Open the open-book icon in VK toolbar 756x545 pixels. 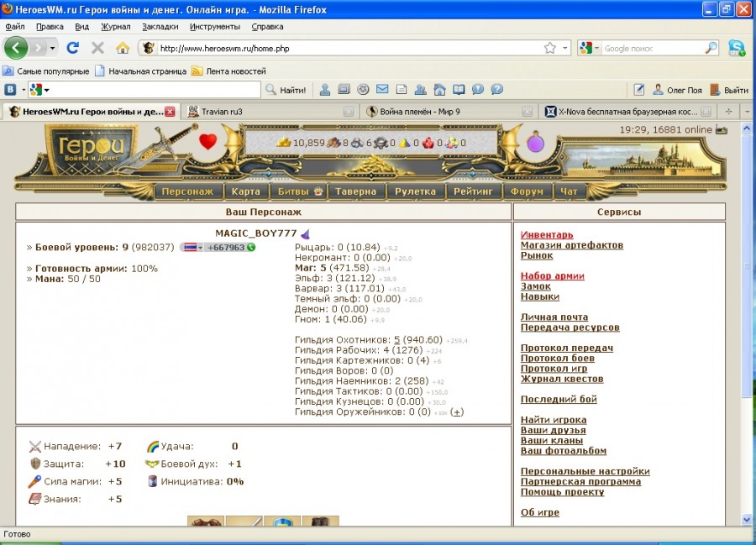(459, 90)
